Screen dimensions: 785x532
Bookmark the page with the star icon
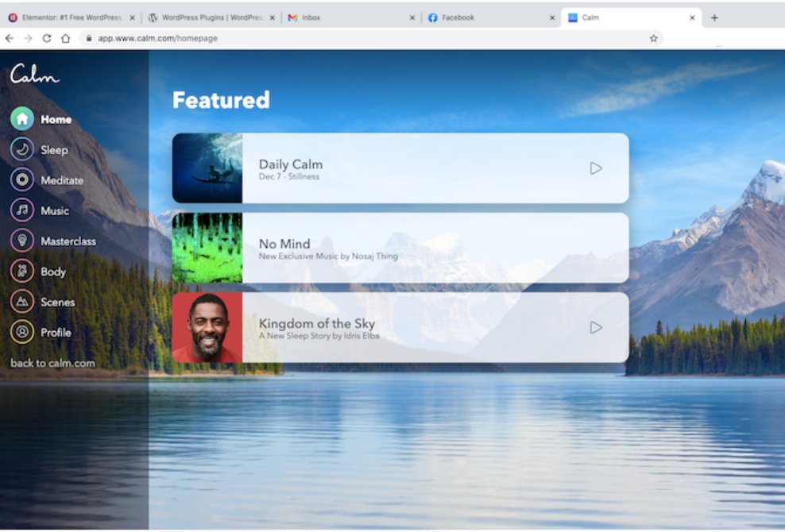coord(653,38)
